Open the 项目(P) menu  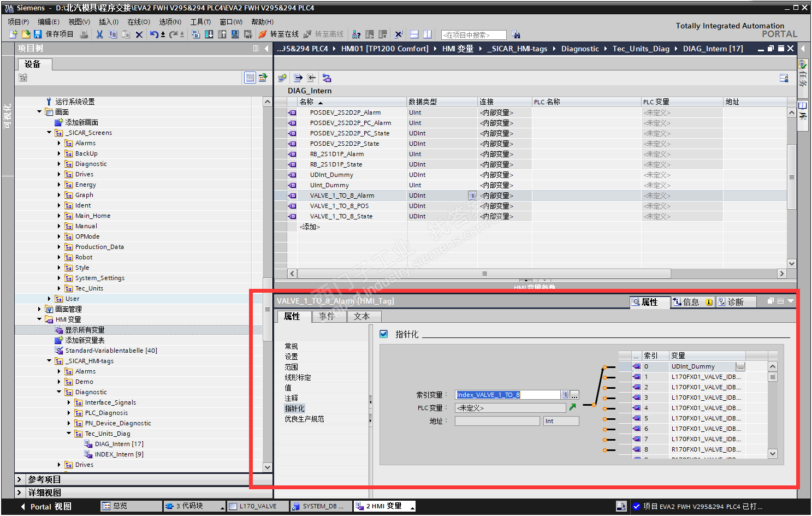(19, 22)
